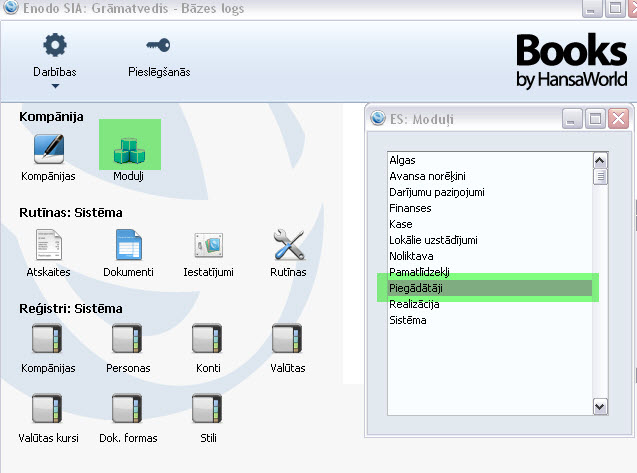
Task: Select Avansa norēķini module
Action: pyautogui.click(x=490, y=176)
